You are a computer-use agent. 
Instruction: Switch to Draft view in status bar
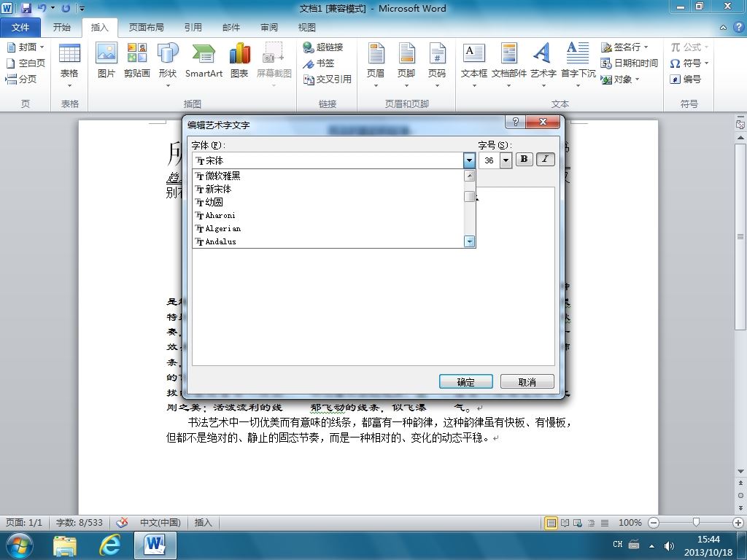pos(605,523)
